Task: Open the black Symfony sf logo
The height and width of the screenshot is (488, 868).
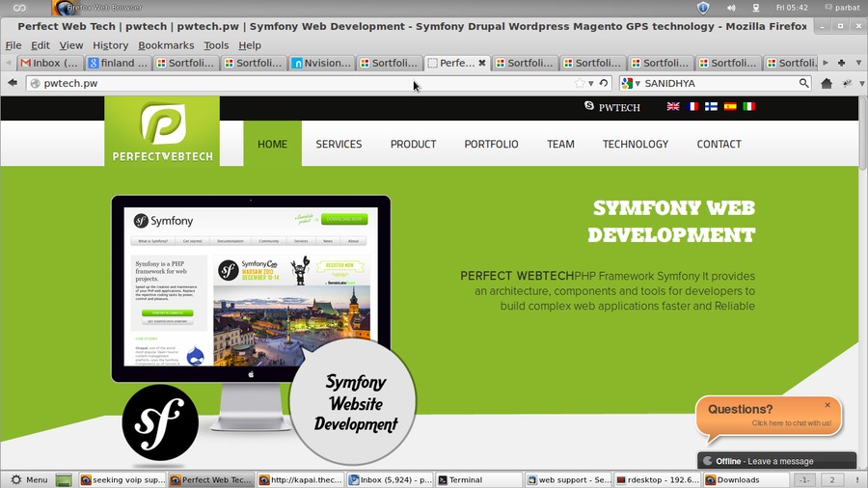Action: 160,422
